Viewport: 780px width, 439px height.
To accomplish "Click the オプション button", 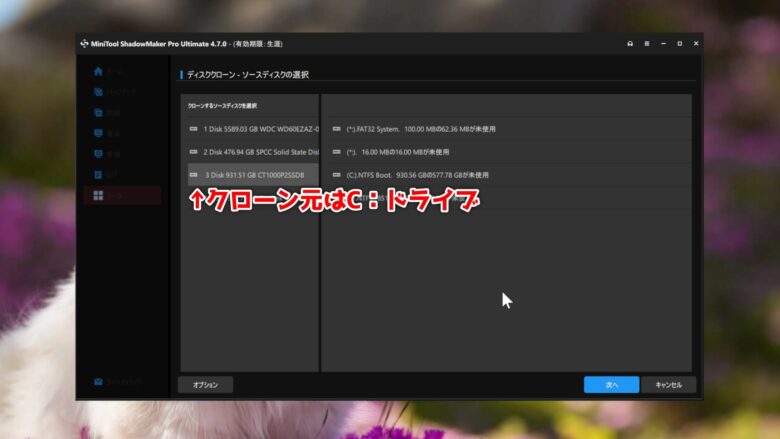I will pyautogui.click(x=205, y=385).
